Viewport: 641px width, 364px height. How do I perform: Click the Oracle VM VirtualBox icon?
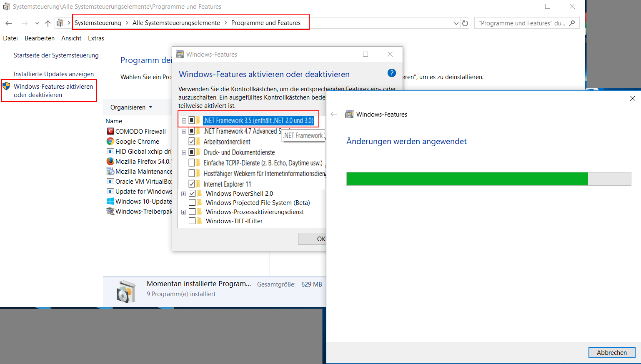click(110, 181)
